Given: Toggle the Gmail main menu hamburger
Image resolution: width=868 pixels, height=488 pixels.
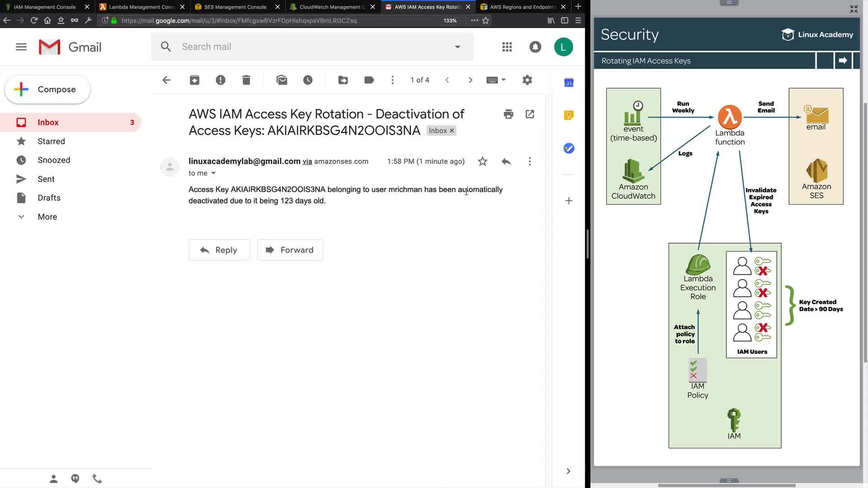Looking at the screenshot, I should tap(21, 47).
